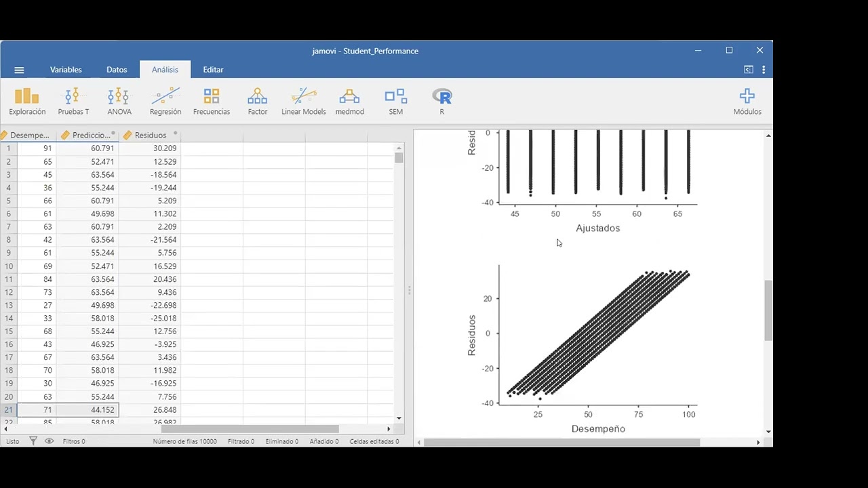The width and height of the screenshot is (868, 488).
Task: Click residual value 26.848
Action: click(x=150, y=409)
